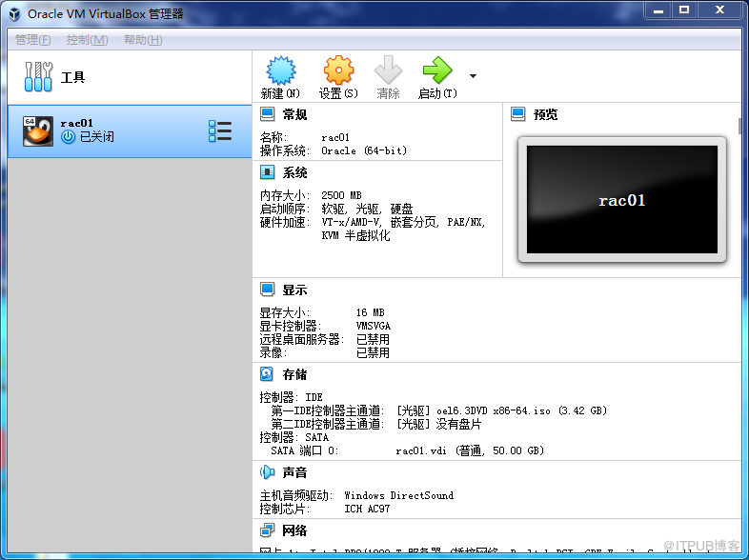Click the Network (网络) section header
Image resolution: width=749 pixels, height=560 pixels.
pyautogui.click(x=294, y=530)
